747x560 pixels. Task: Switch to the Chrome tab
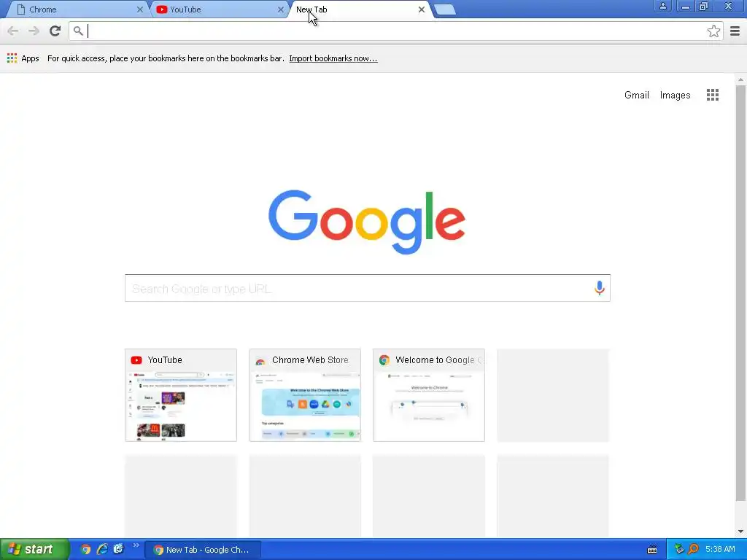76,9
